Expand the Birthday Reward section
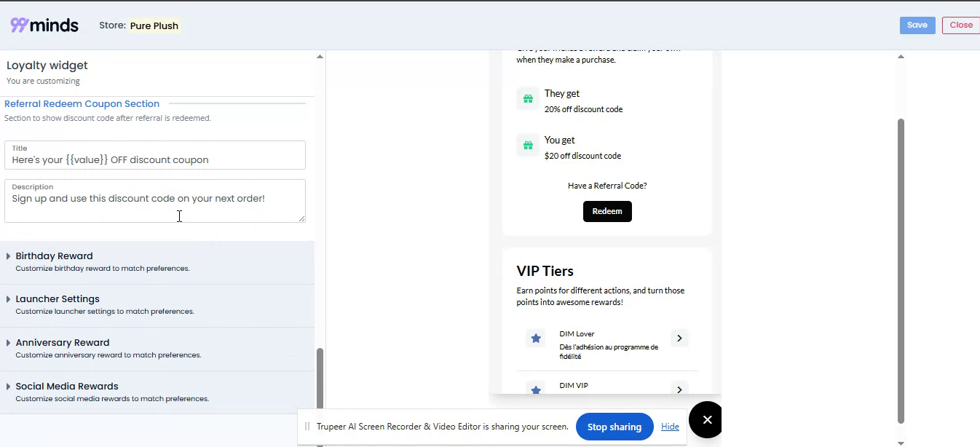980x447 pixels. point(157,262)
